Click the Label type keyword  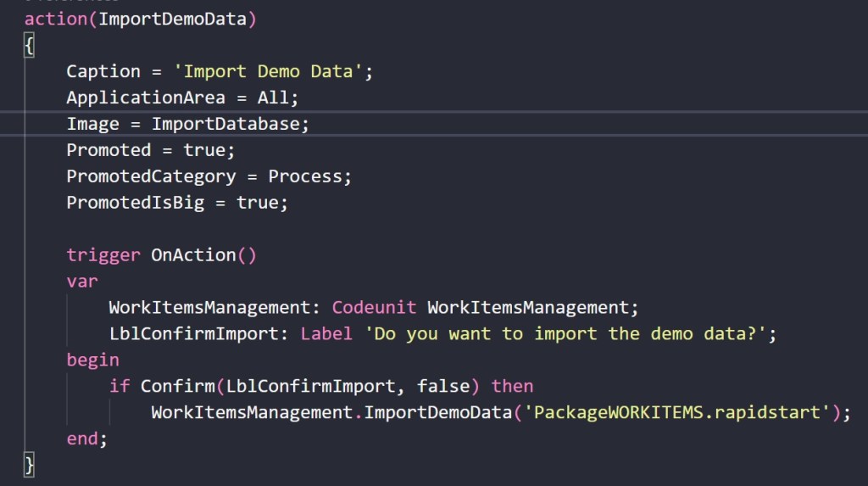[326, 334]
